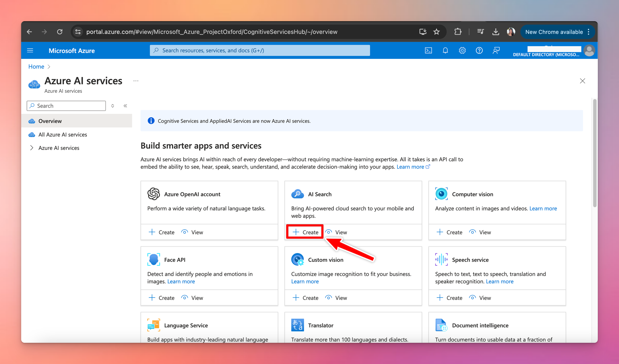The width and height of the screenshot is (619, 364).
Task: Collapse the left navigation menu
Action: (x=125, y=106)
